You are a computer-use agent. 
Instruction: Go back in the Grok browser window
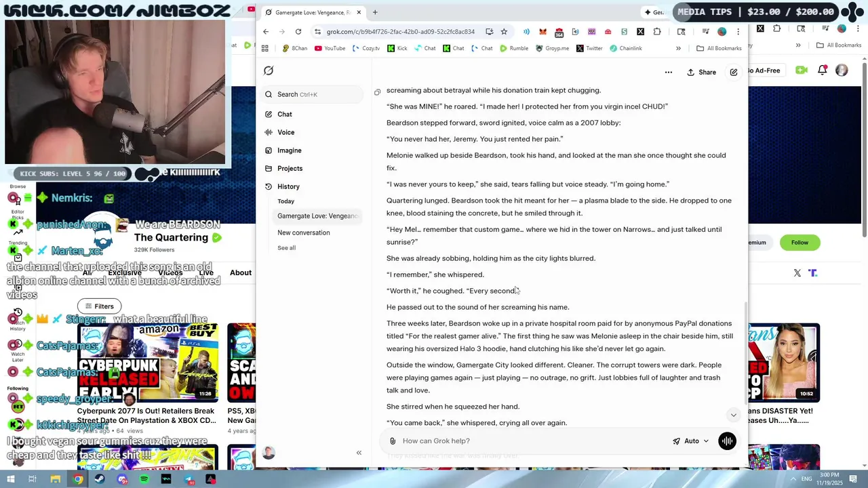266,32
